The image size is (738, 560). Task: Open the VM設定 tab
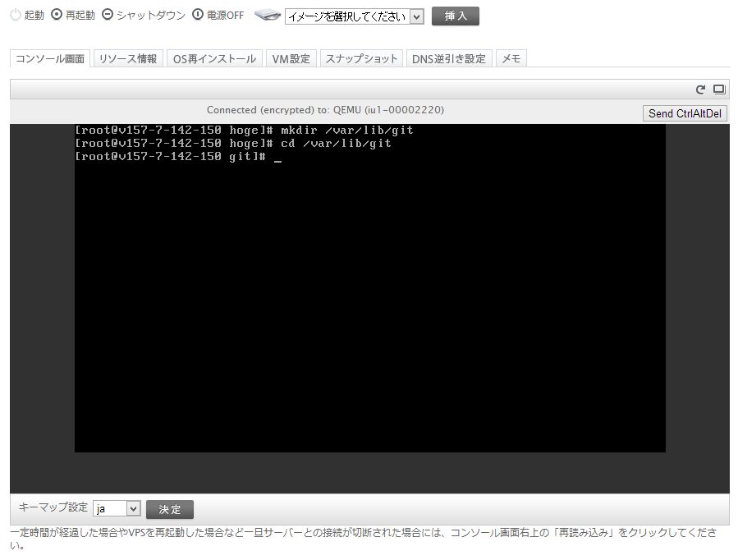click(291, 59)
